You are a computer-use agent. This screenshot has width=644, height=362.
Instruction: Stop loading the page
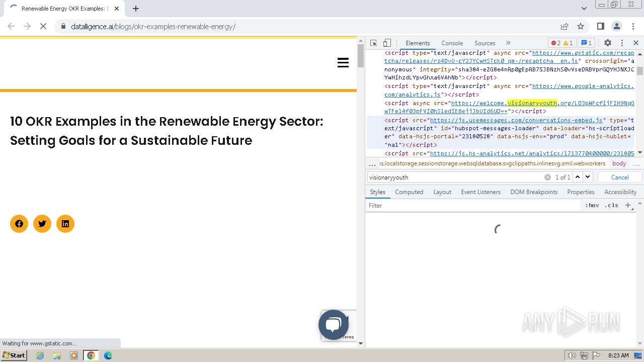coord(43,26)
